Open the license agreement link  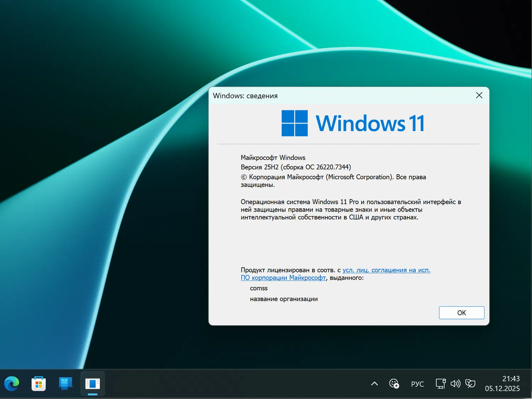tap(386, 270)
